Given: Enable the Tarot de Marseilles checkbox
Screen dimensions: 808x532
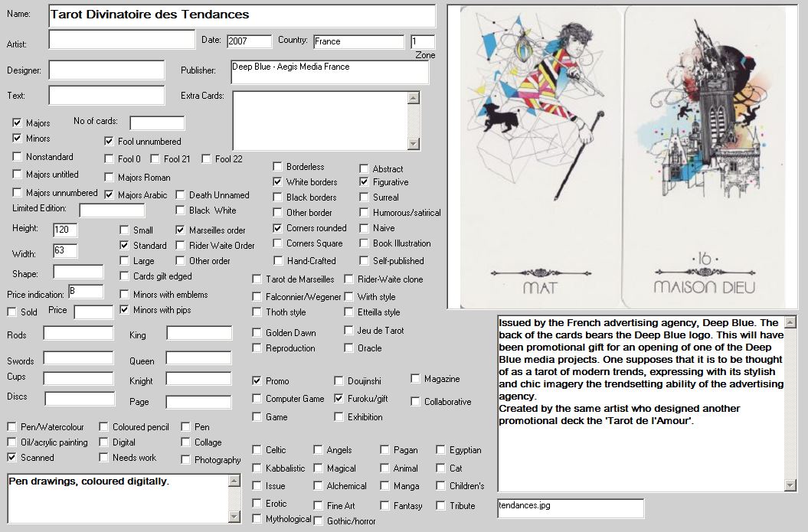Looking at the screenshot, I should (257, 279).
